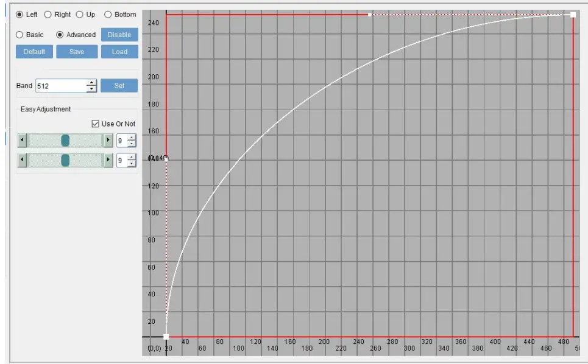Screen dimensions: 588x364
Task: Select the Left orientation radio button
Action: 18,15
